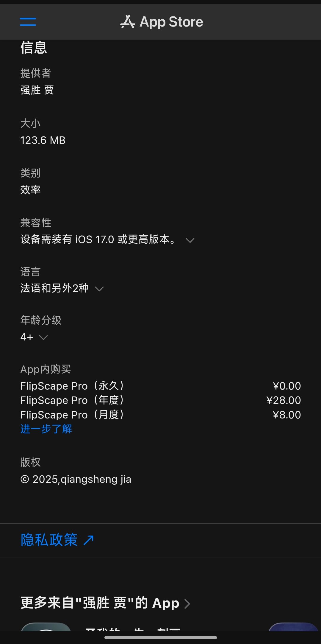Tap the language value 法语和另外2种
The width and height of the screenshot is (321, 644).
[54, 288]
